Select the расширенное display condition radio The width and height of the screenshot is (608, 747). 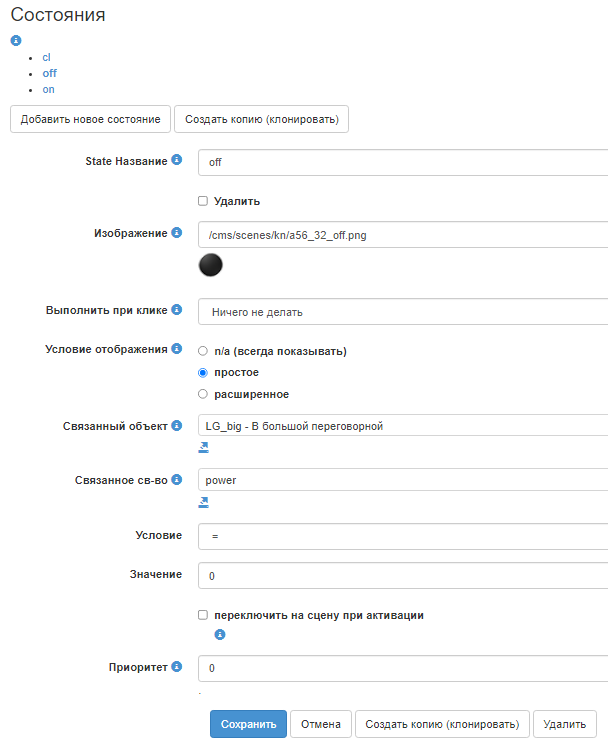(x=203, y=394)
